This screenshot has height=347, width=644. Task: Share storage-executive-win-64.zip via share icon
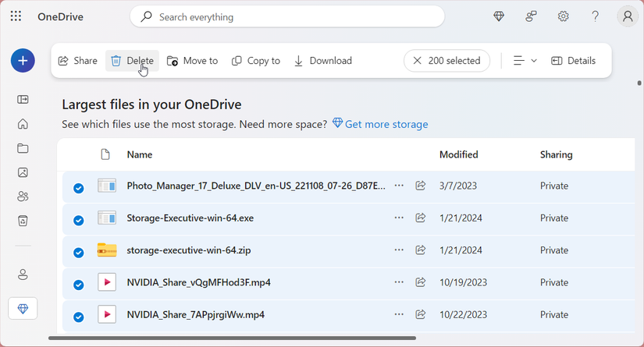tap(420, 250)
